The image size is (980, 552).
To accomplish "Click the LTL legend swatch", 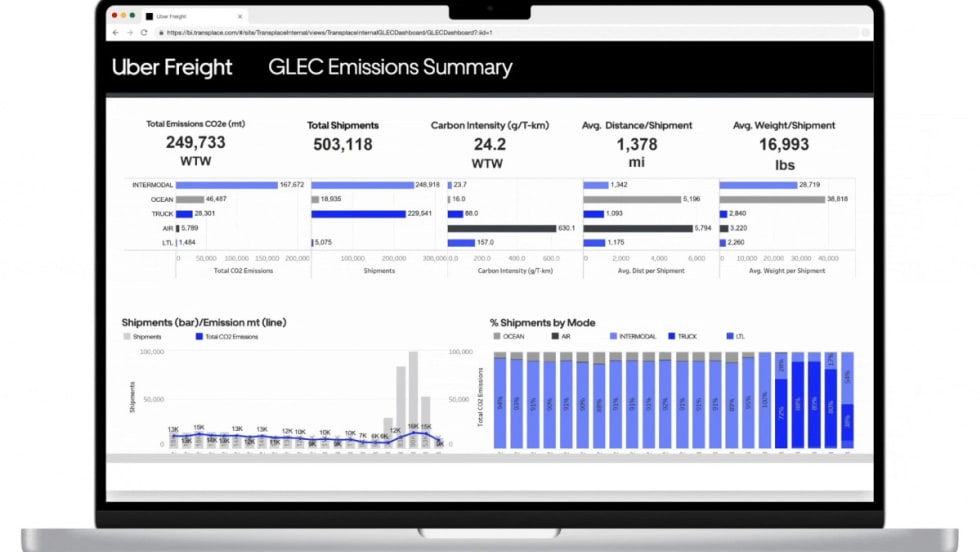I will 728,337.
